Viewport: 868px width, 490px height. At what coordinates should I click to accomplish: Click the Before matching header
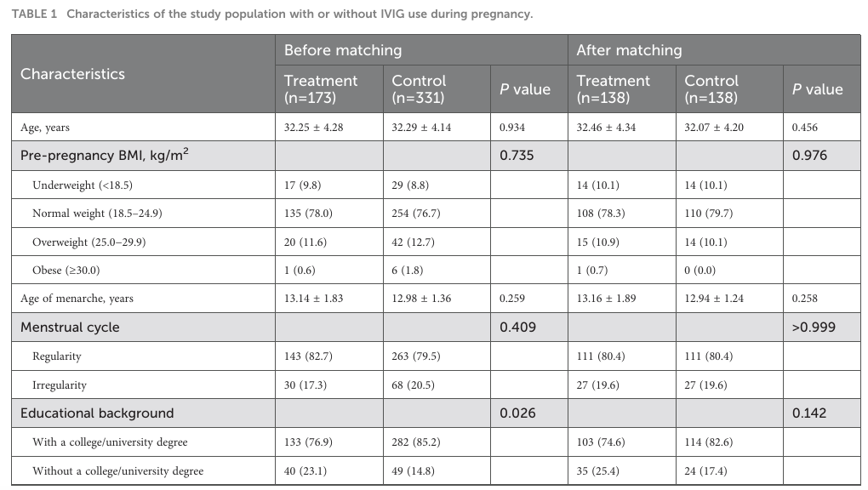342,50
